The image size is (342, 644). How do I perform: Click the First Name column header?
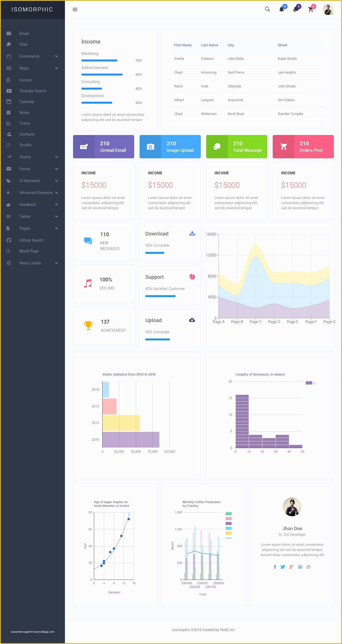(x=183, y=45)
